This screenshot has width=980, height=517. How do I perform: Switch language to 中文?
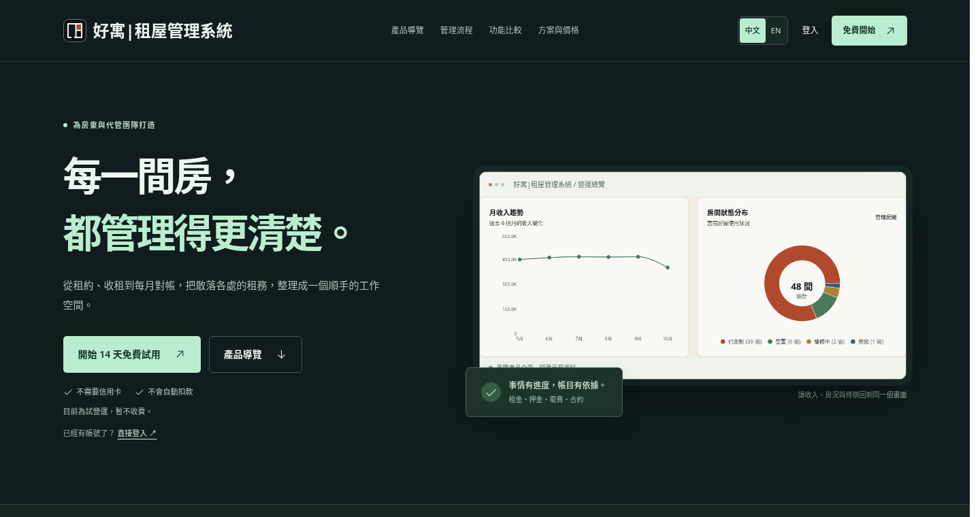(x=753, y=31)
